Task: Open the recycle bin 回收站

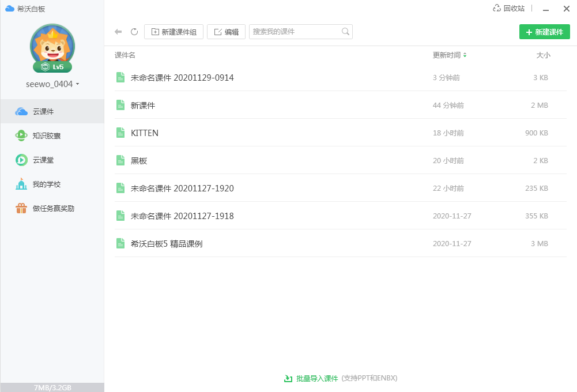Action: click(x=508, y=9)
